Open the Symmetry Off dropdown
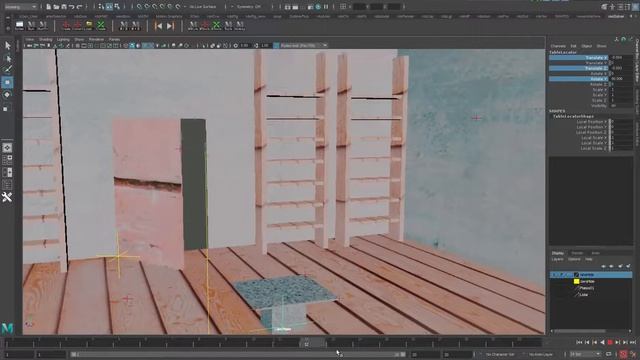The image size is (640, 360). coord(248,7)
